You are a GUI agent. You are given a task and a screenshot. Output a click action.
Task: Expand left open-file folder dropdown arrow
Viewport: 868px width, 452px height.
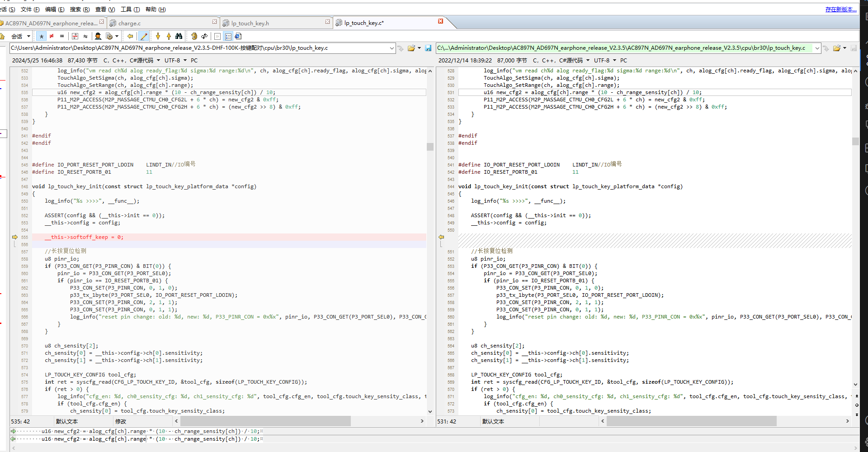[x=419, y=48]
